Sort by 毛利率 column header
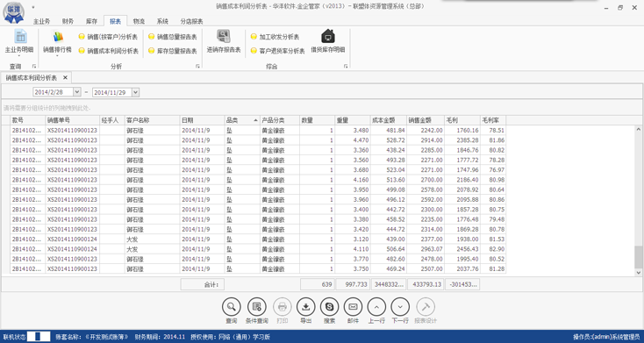 click(493, 120)
